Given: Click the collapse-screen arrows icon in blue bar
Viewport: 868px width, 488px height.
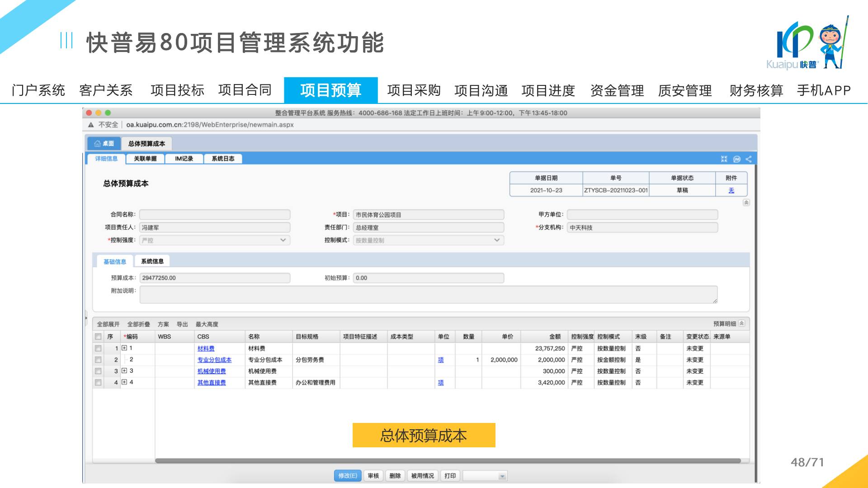Looking at the screenshot, I should click(x=724, y=159).
